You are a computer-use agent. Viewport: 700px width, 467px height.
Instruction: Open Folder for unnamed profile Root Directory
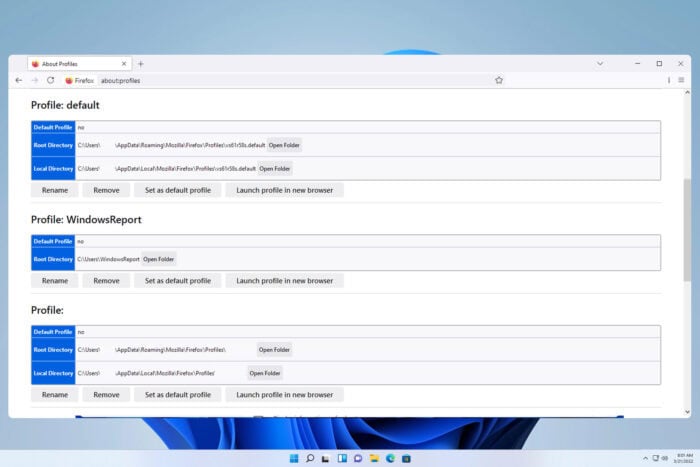274,350
